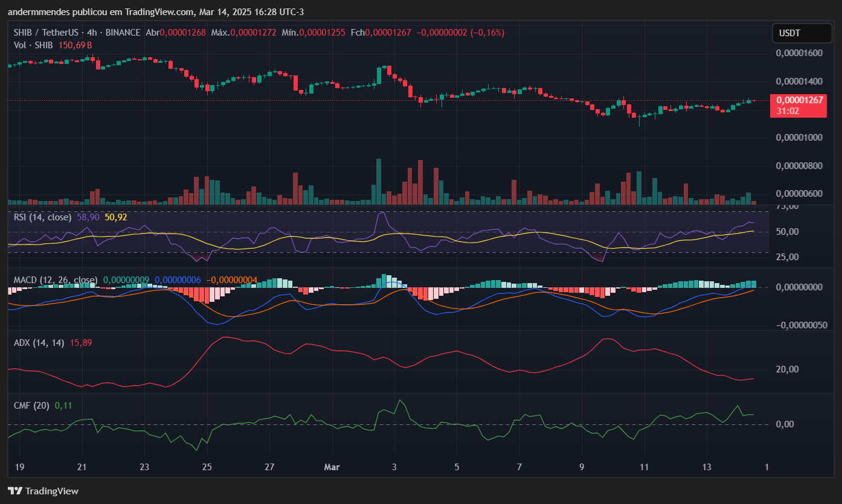Click the yellow RSI average value 50,92
Screen dimensions: 842x504
116,217
